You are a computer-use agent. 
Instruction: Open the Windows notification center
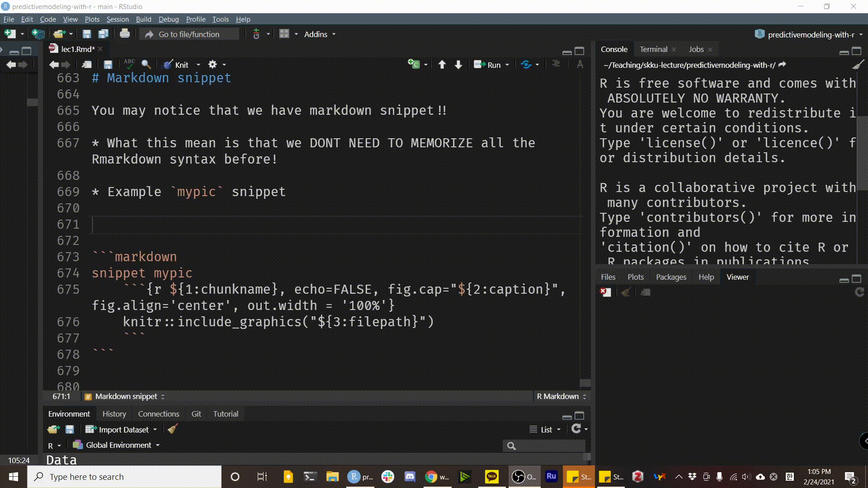click(850, 477)
